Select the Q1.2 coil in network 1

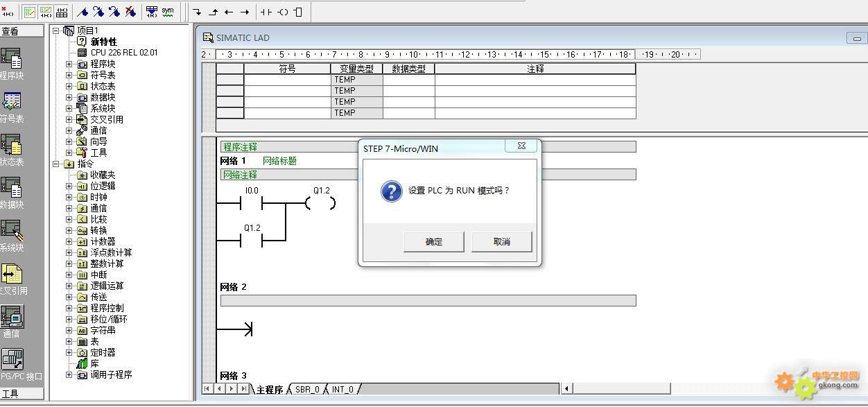(x=320, y=203)
